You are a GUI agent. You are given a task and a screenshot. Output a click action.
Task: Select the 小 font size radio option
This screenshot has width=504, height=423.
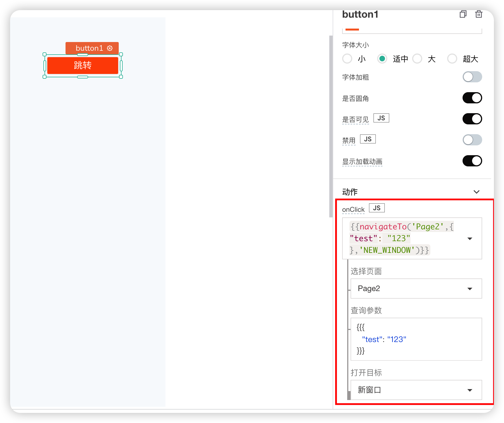tap(347, 59)
